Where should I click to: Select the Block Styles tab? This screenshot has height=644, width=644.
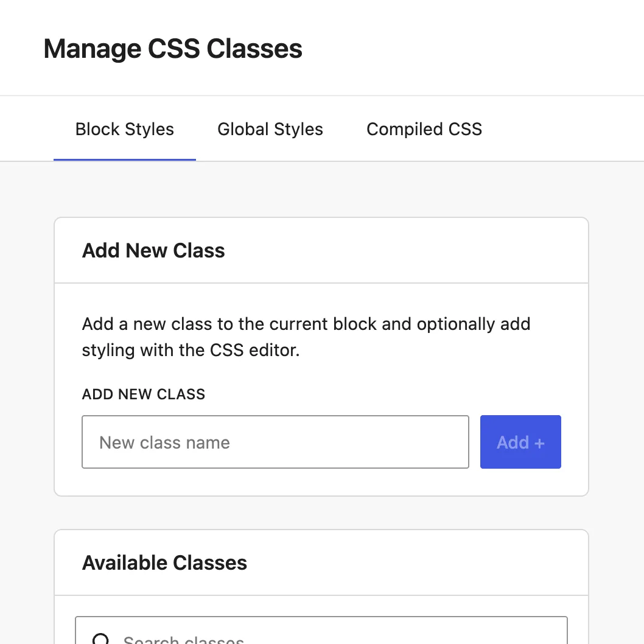(x=124, y=129)
